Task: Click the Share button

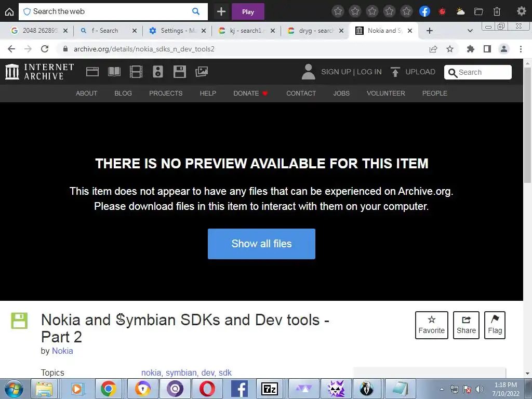Action: [x=466, y=325]
